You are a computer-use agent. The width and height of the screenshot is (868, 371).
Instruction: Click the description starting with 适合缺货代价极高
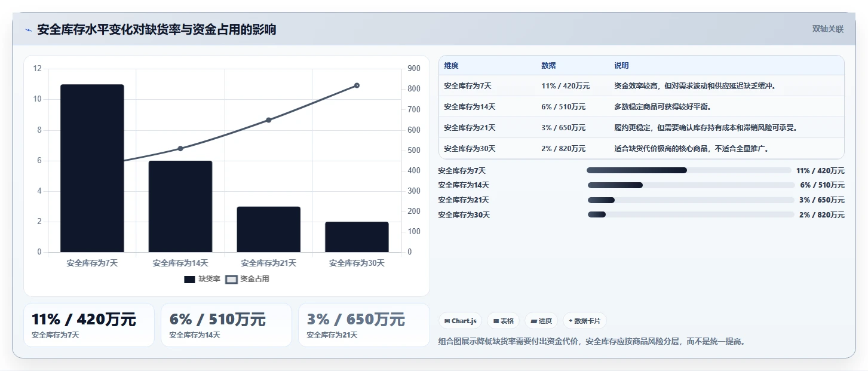pos(693,149)
